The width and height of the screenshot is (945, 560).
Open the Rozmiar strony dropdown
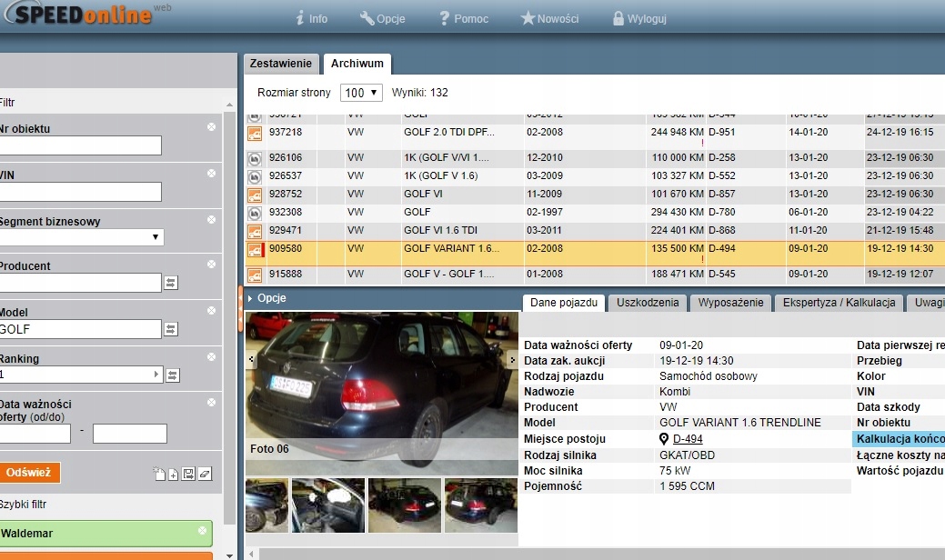tap(360, 93)
